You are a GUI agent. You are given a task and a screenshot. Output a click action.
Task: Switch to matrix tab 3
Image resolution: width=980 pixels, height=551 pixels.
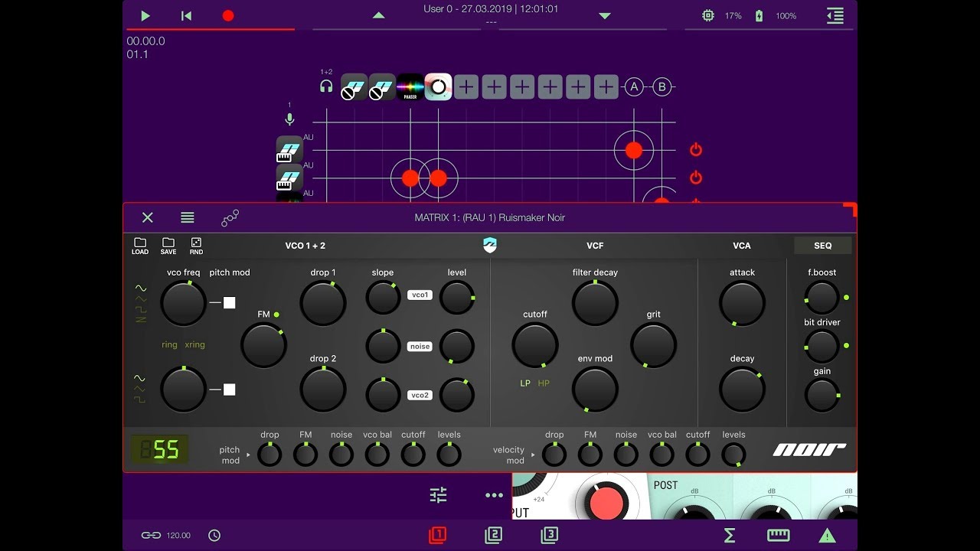tap(550, 536)
